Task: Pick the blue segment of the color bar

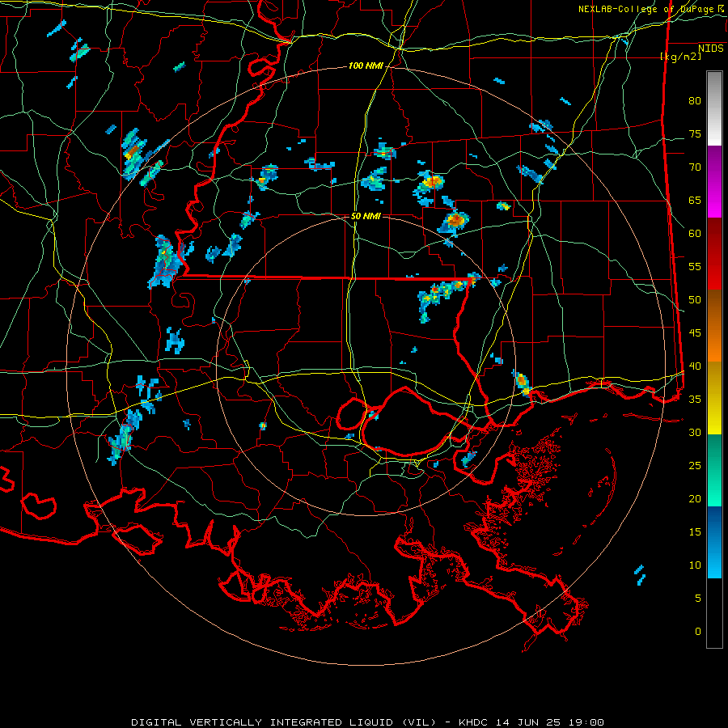Action: (x=714, y=542)
